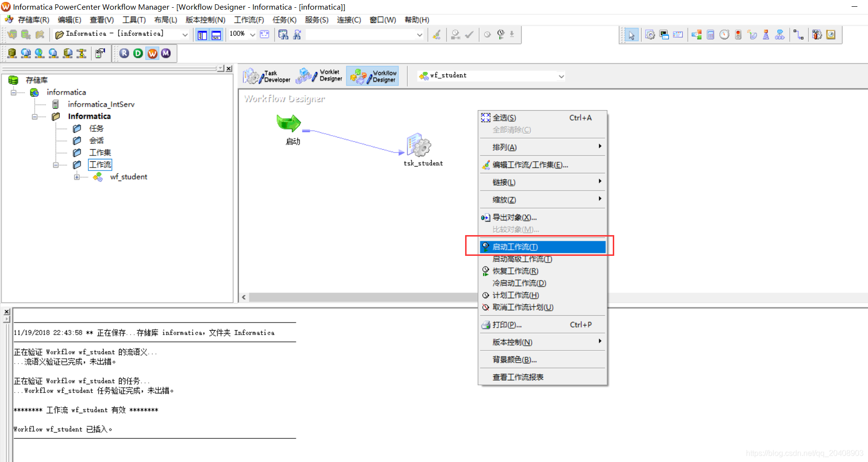This screenshot has width=868, height=462.
Task: Click the relational connection database icon
Action: tap(12, 53)
